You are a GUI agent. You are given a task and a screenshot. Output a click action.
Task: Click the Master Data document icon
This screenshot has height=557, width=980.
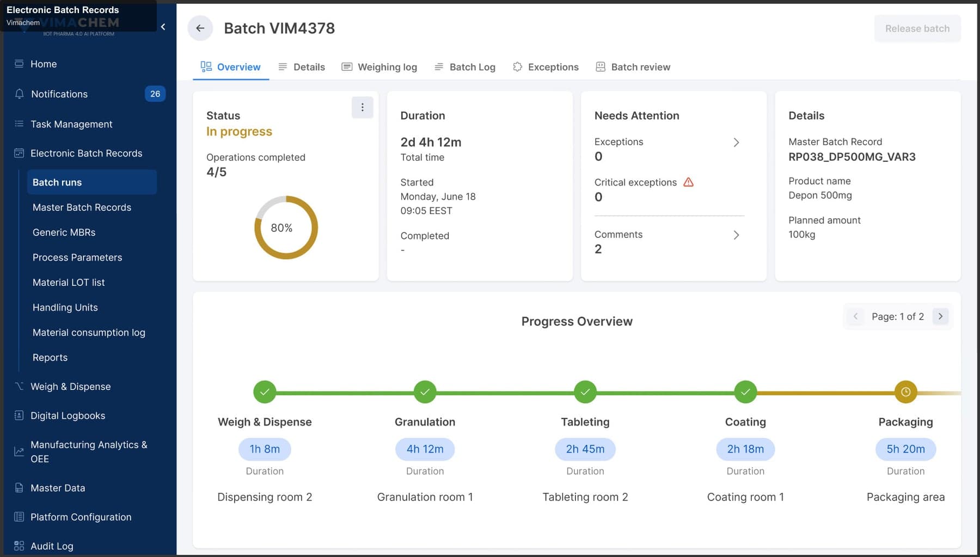coord(19,488)
